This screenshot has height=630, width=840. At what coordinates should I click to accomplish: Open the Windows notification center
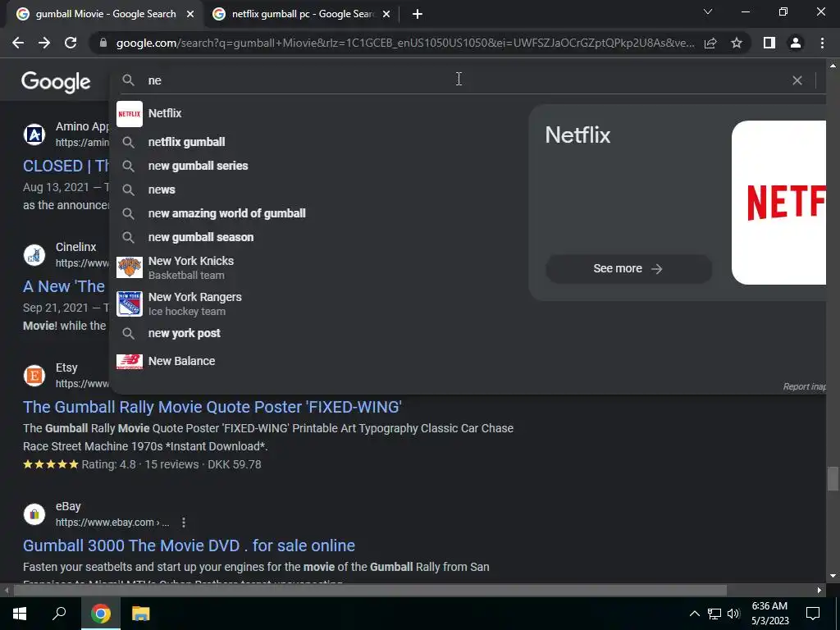coord(813,614)
